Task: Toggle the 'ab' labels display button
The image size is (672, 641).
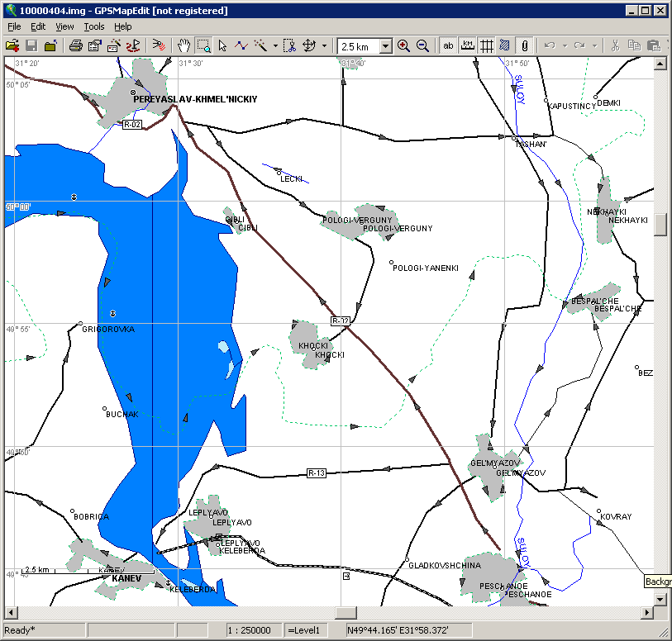Action: [449, 45]
